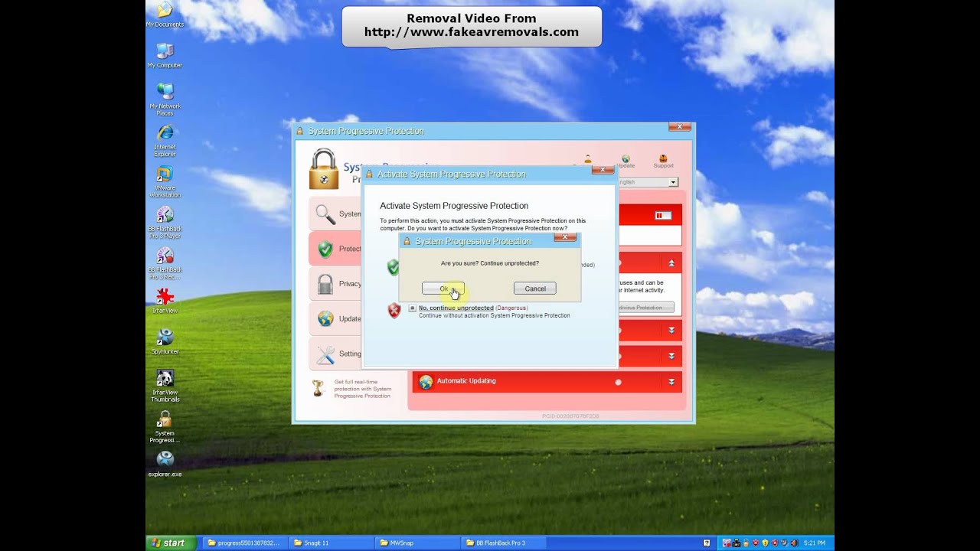980x551 pixels.
Task: Click Support icon in top header
Action: tap(663, 161)
